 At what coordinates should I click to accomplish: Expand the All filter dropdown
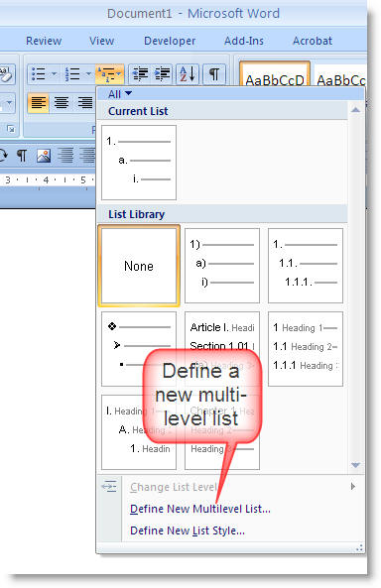(x=120, y=94)
